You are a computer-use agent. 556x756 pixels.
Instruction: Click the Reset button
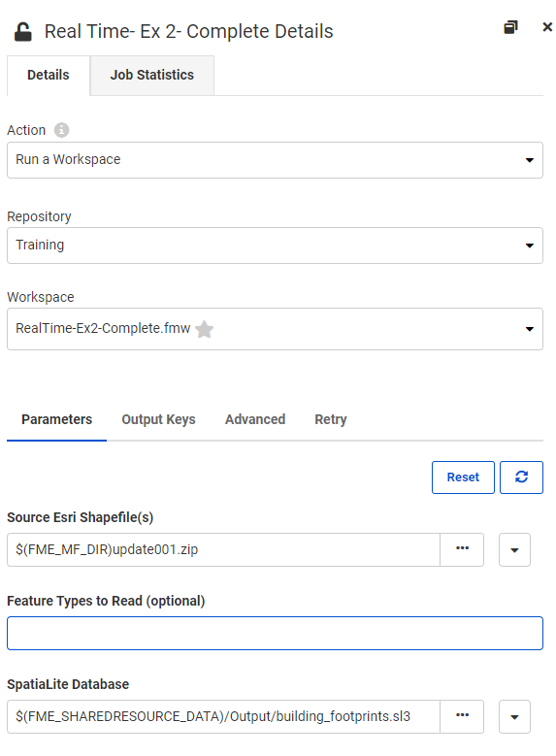(x=463, y=477)
